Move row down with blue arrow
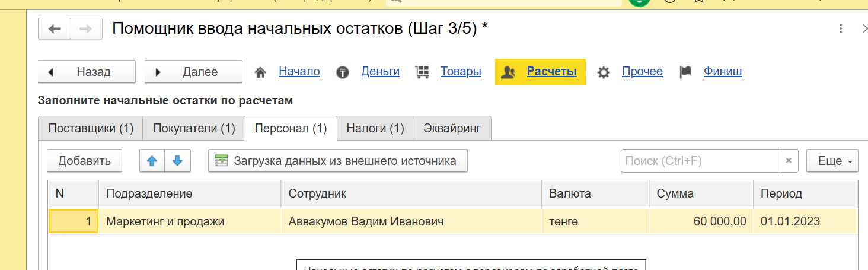 pos(177,161)
